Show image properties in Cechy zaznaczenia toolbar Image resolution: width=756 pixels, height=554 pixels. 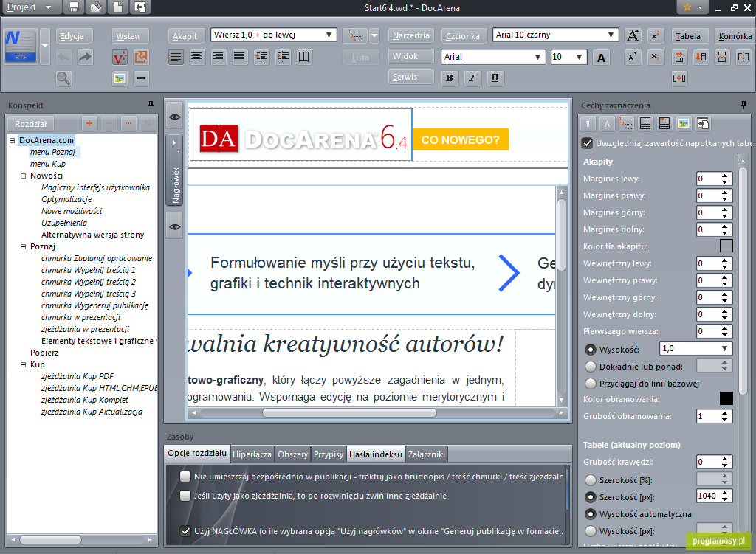684,124
